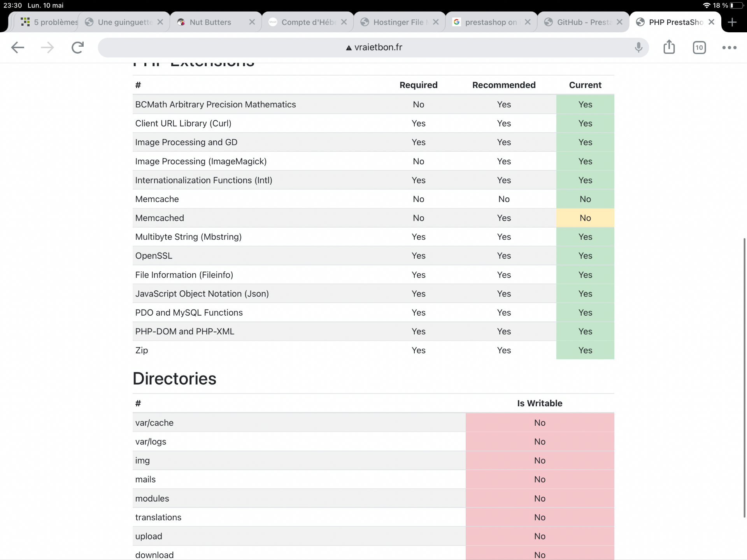Select PHP-DOM and PHP-XML label

click(x=185, y=331)
